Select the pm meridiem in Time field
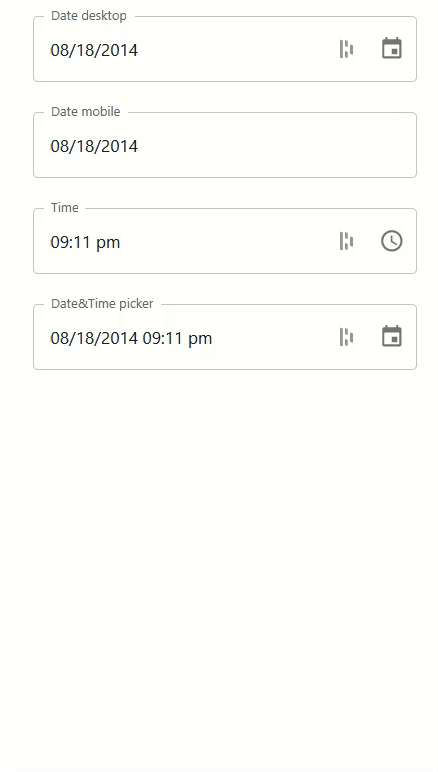Viewport: 438px width, 772px height. tap(108, 243)
